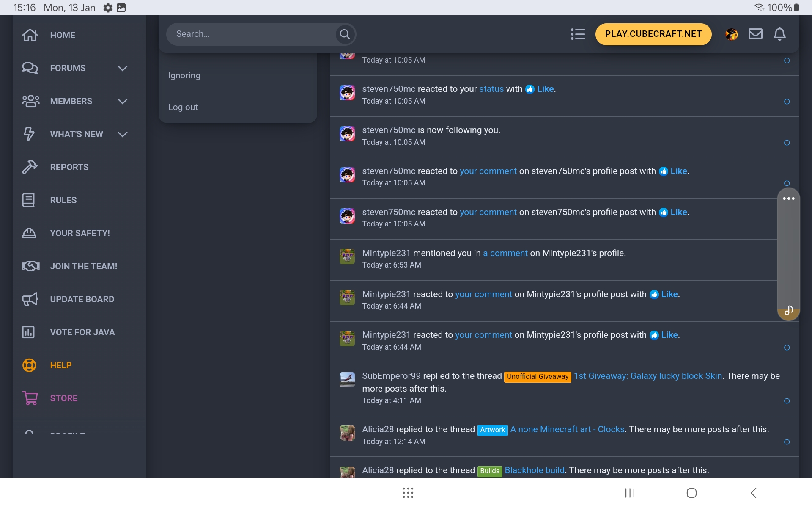Image resolution: width=812 pixels, height=508 pixels.
Task: Mark 'is now following you' alert as read
Action: [x=787, y=143]
